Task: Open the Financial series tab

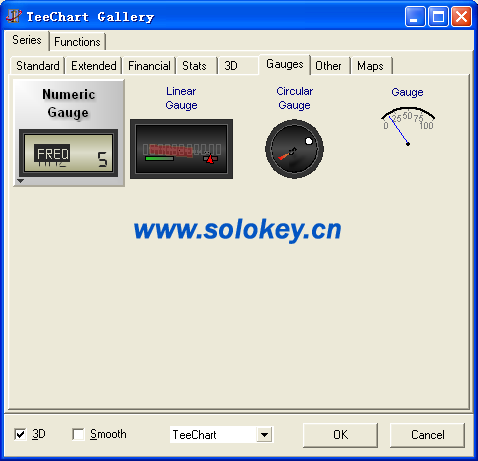Action: (x=149, y=66)
